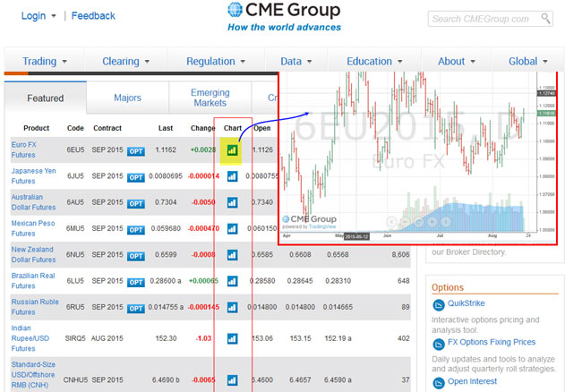Open the Australian Dollar Futures chart icon

tap(232, 203)
